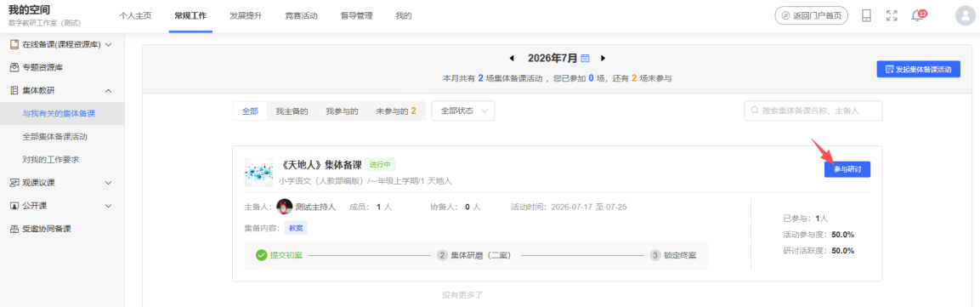Screen dimensions: 980x307
Task: Open the 我的 tab
Action: [404, 15]
